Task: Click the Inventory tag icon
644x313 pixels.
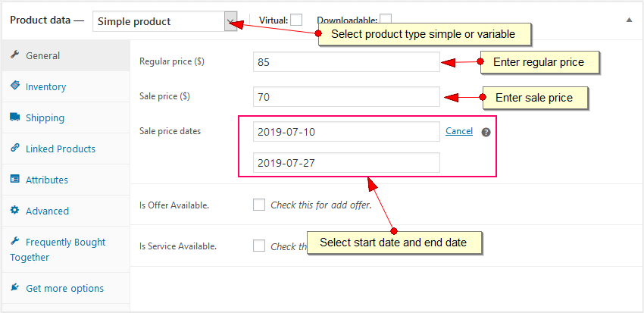Action: pos(15,86)
